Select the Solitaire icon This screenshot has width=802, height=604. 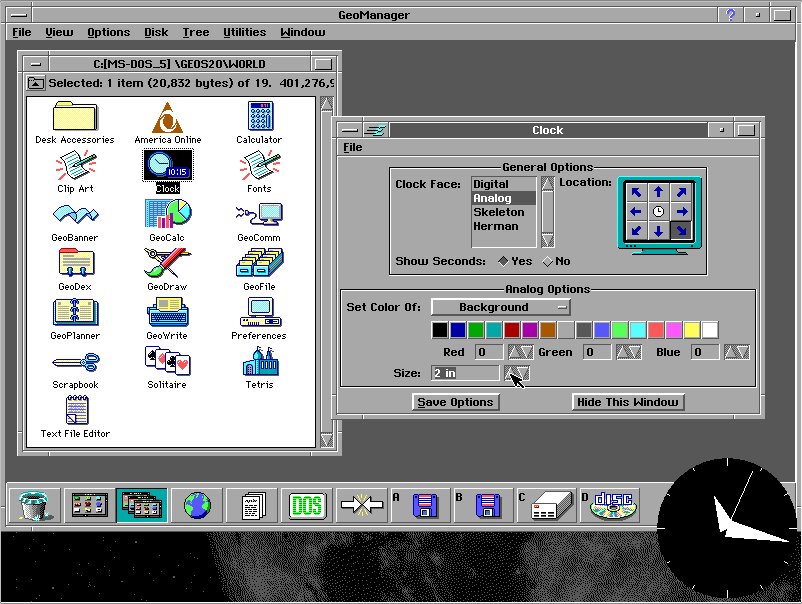[167, 368]
